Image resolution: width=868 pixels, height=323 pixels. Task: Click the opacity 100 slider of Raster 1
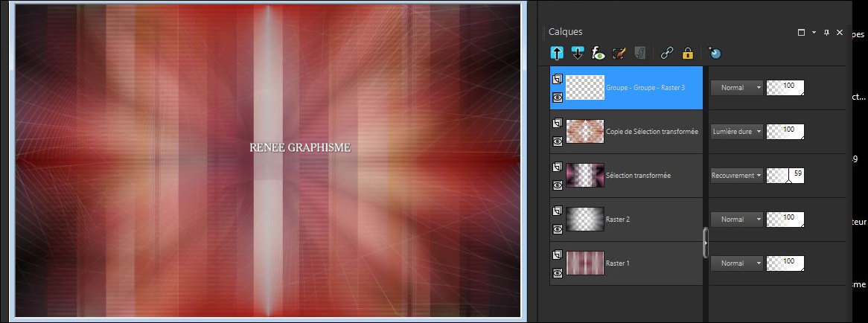pyautogui.click(x=785, y=263)
